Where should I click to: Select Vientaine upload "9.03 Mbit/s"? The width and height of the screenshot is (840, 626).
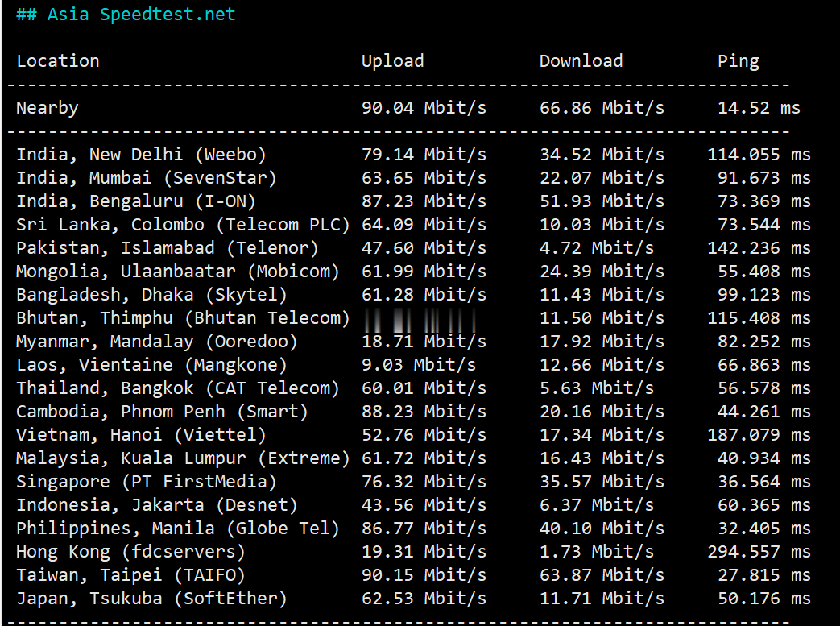[x=419, y=365]
